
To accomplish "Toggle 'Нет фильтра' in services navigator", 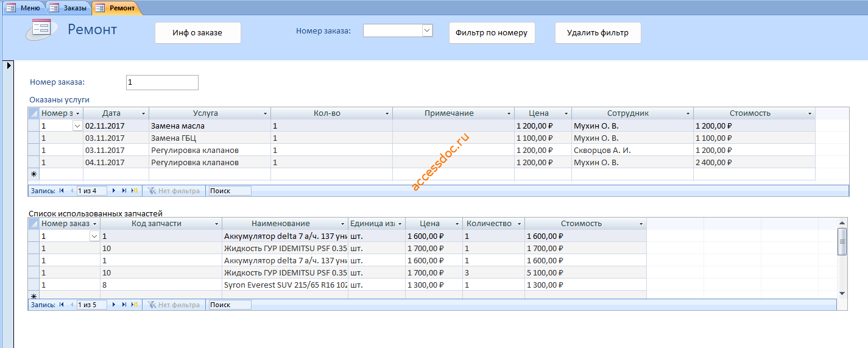I will click(x=174, y=191).
